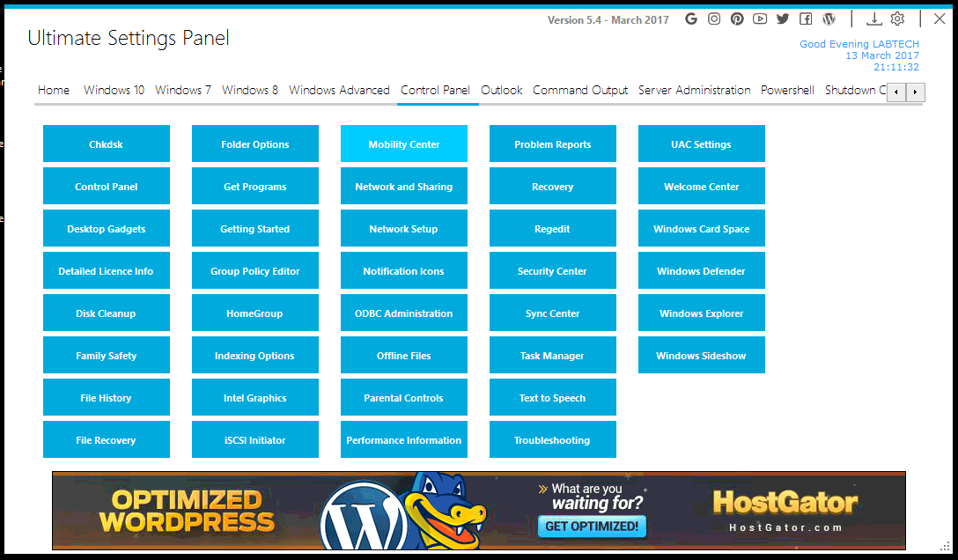
Task: Open the WordPress site icon
Action: (829, 18)
